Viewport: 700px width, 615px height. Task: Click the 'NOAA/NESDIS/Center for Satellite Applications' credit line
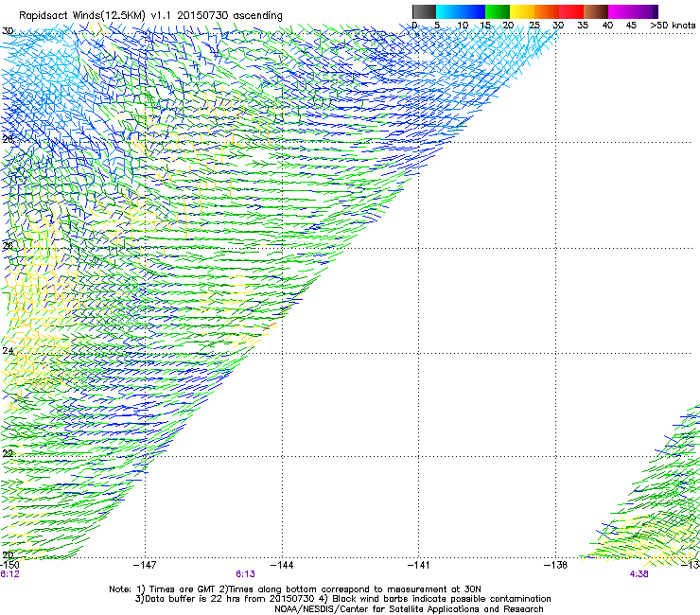[409, 609]
